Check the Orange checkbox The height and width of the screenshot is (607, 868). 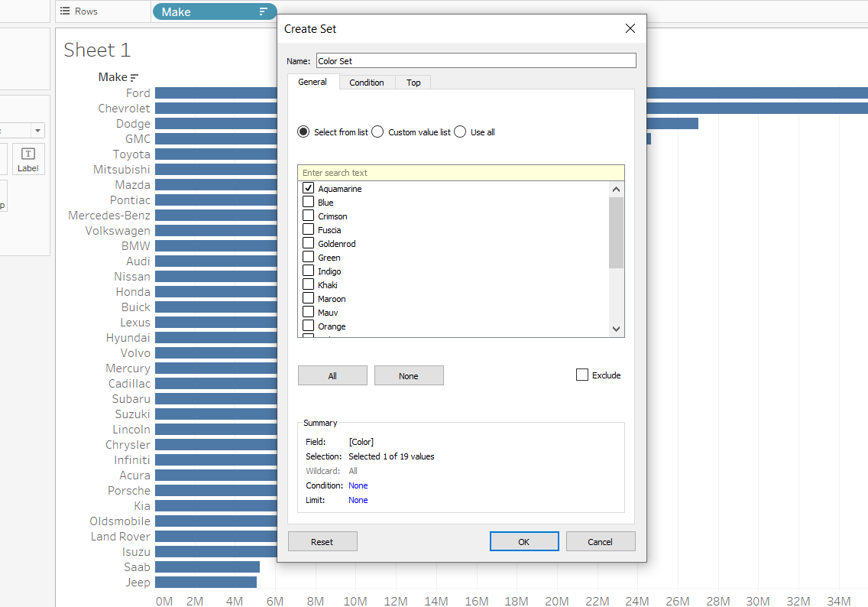[x=309, y=326]
